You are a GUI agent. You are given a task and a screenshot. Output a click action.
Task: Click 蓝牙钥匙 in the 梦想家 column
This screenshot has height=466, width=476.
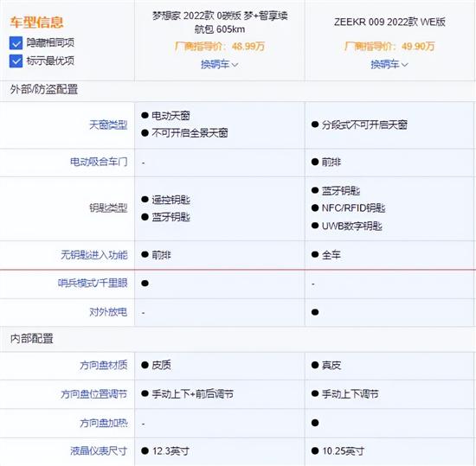pyautogui.click(x=170, y=217)
